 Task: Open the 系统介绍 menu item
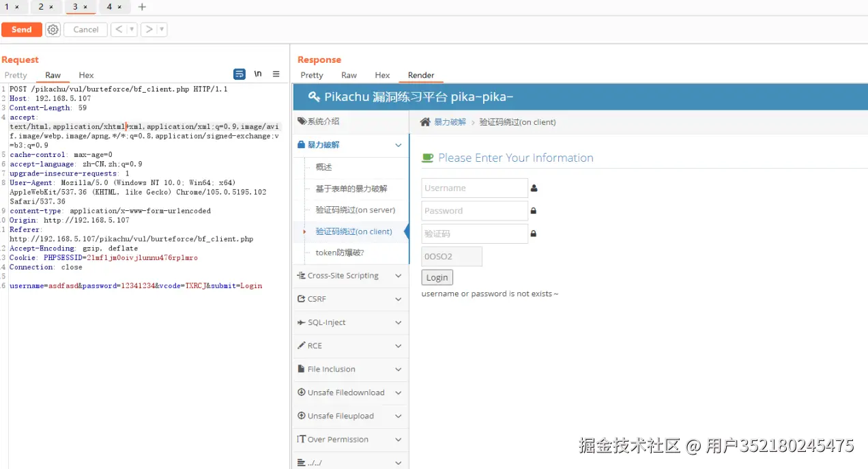(351, 122)
